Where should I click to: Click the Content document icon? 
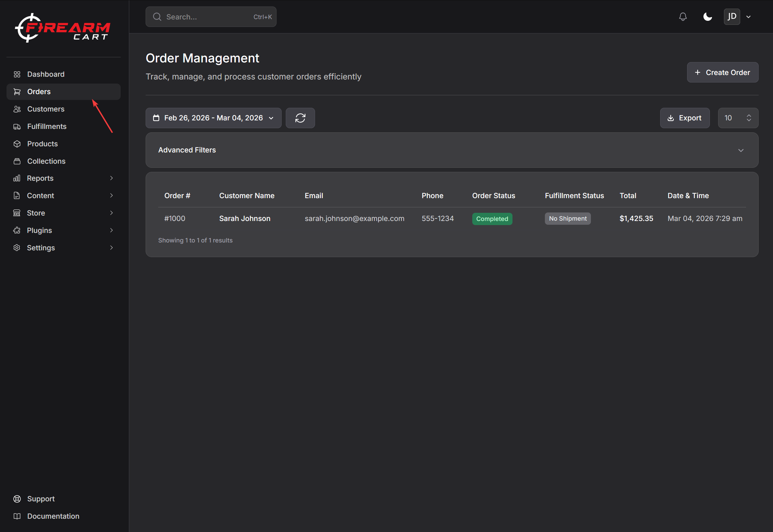(x=17, y=196)
